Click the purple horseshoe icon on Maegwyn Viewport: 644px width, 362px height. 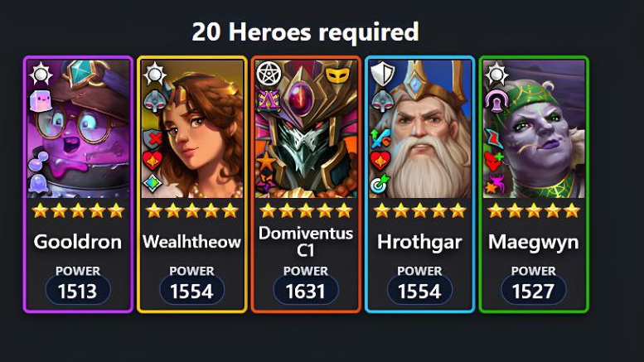pos(496,101)
